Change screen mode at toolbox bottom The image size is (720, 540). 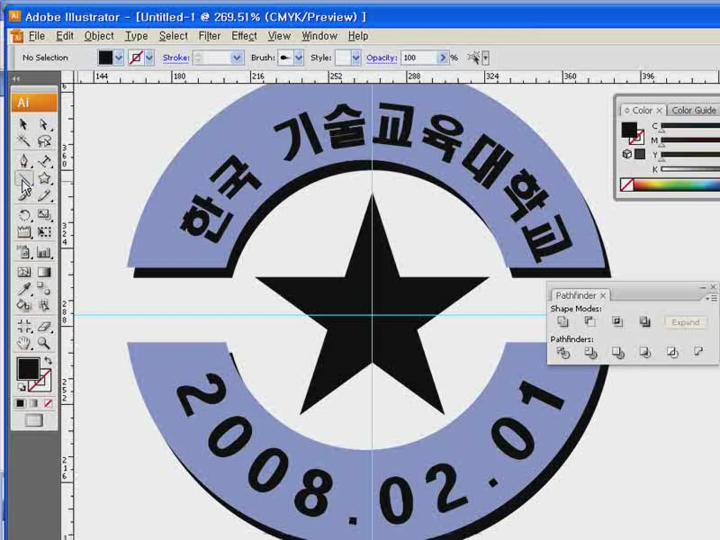coord(34,420)
